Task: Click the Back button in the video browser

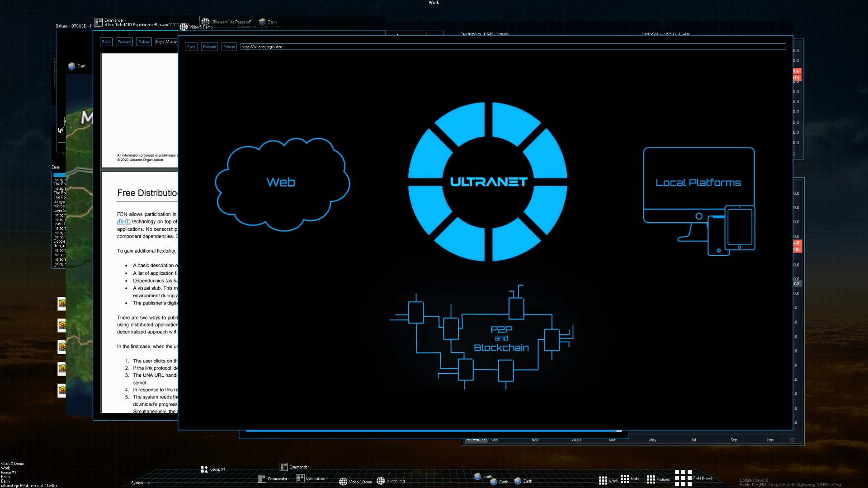Action: click(x=191, y=47)
